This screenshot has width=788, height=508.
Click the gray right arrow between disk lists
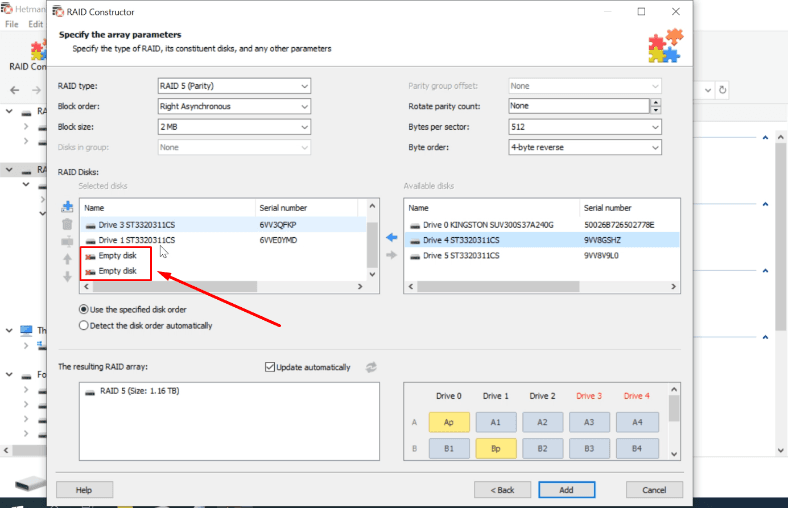[x=391, y=255]
